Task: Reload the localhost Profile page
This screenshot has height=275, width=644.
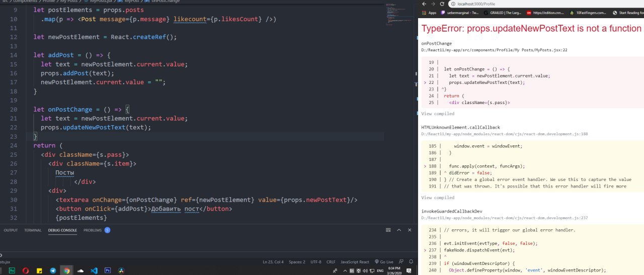Action: click(441, 4)
